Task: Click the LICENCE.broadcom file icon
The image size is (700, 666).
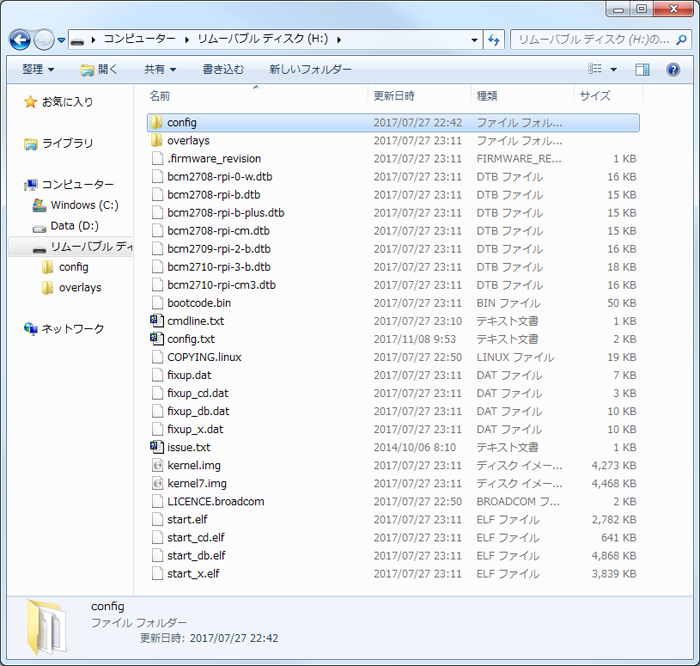Action: [157, 501]
